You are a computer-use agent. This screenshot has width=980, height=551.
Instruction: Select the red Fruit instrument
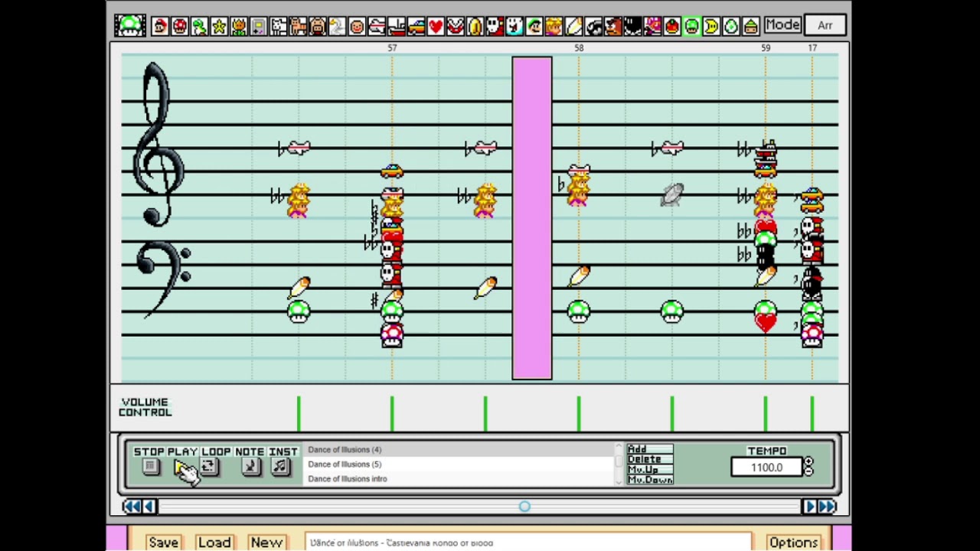(x=672, y=26)
